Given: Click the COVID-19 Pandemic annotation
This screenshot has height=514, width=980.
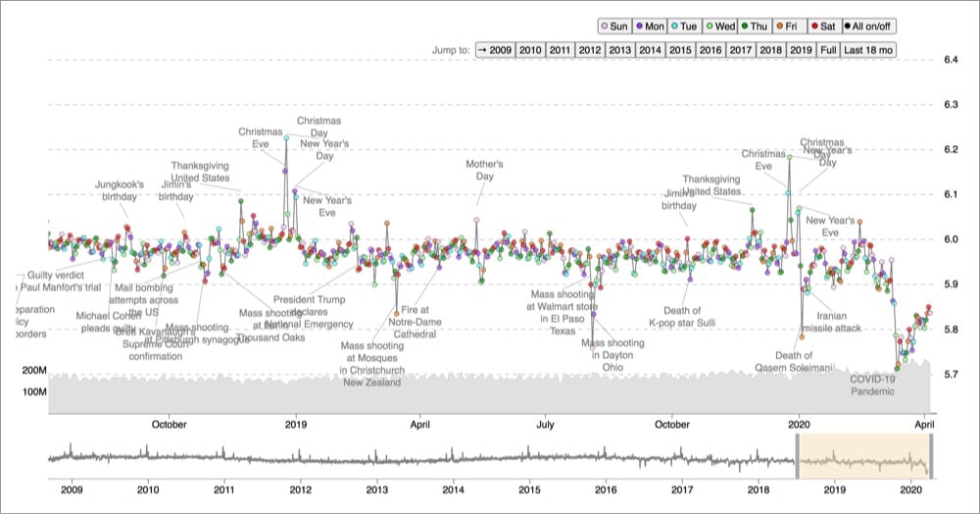Looking at the screenshot, I should (x=872, y=385).
